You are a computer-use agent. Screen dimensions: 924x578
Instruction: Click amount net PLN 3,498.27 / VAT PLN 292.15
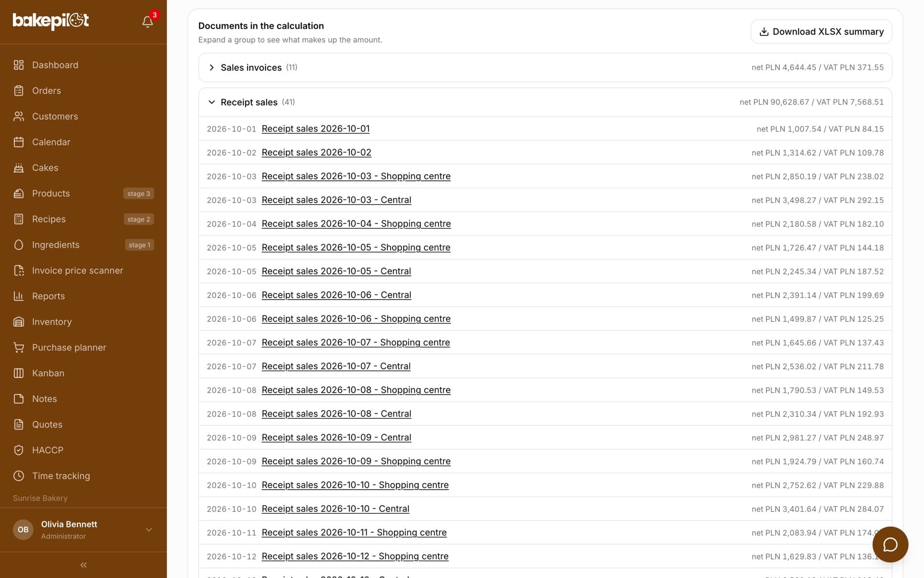pyautogui.click(x=818, y=200)
